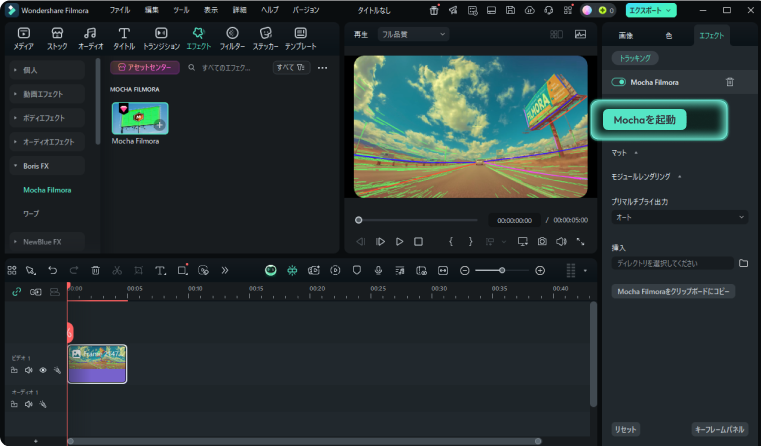Click the timeline voiceover microphone icon
The image size is (768, 447).
click(378, 271)
